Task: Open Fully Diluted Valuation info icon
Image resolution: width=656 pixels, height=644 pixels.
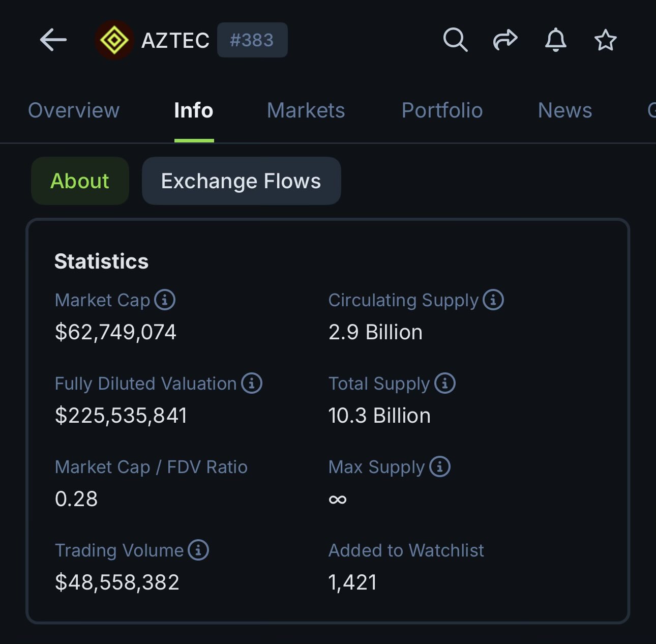Action: pyautogui.click(x=252, y=383)
